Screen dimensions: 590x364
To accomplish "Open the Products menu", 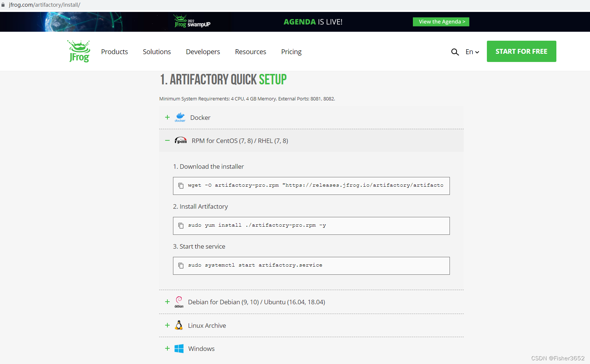I will click(x=114, y=52).
